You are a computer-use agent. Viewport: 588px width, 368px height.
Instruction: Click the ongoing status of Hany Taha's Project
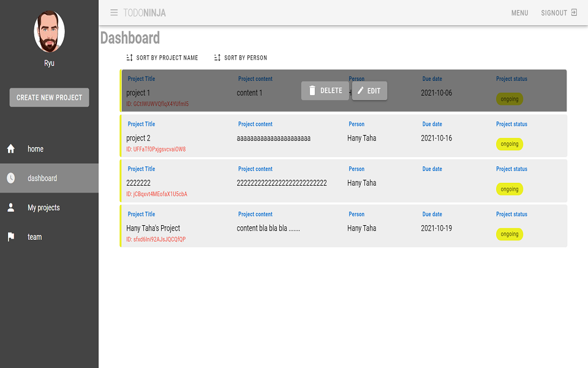pyautogui.click(x=510, y=234)
